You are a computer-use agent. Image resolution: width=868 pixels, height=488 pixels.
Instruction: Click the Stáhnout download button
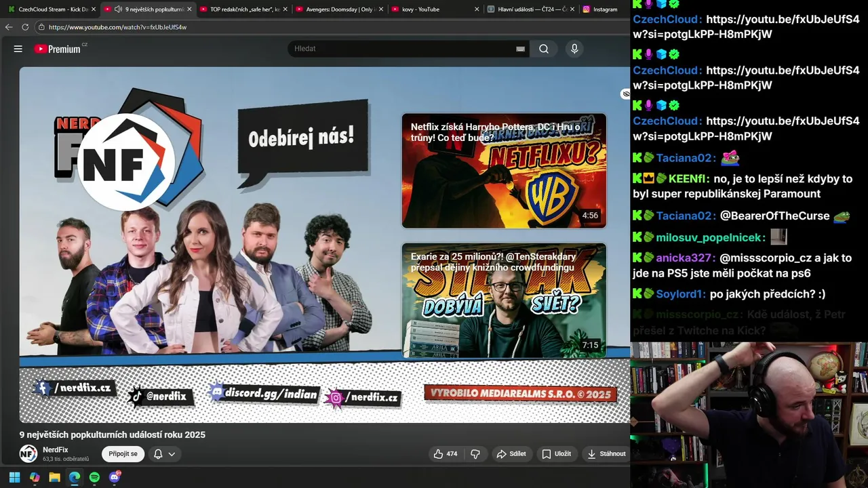click(x=607, y=453)
